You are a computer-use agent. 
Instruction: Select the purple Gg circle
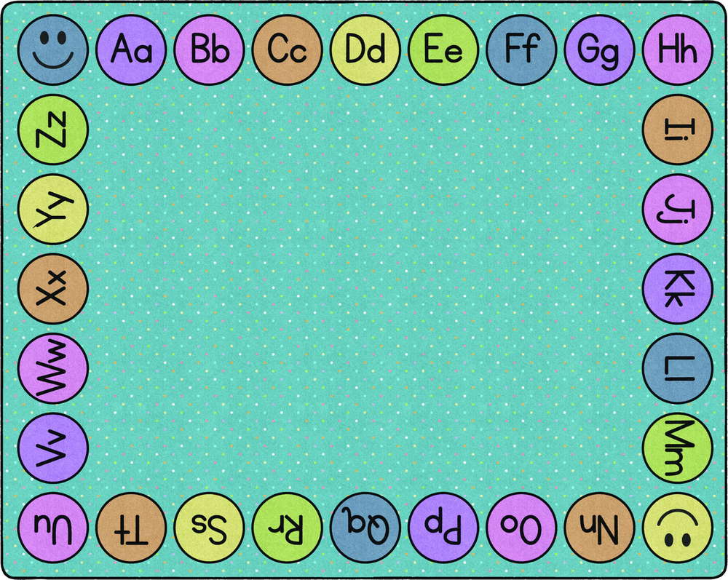coord(599,50)
